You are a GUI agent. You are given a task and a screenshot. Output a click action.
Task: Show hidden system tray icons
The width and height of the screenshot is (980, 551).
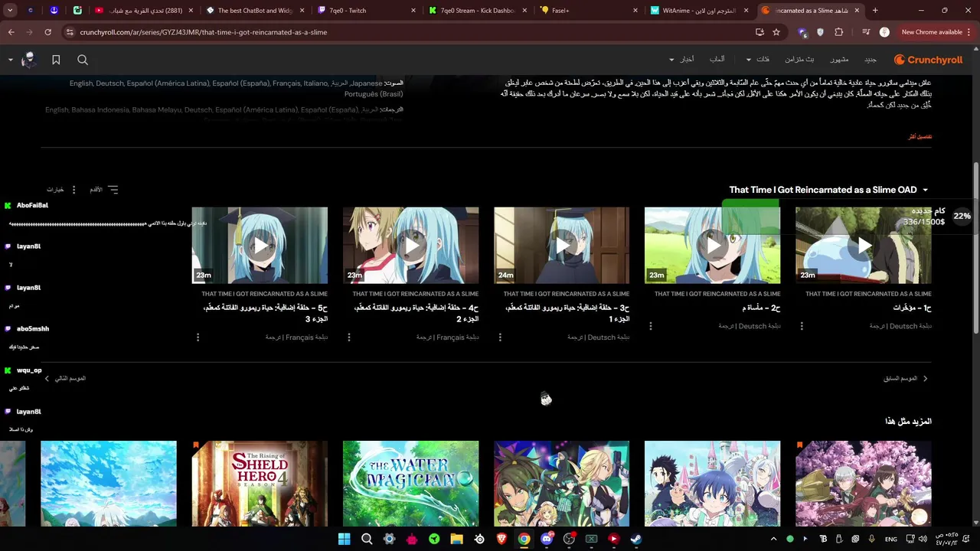click(x=773, y=539)
